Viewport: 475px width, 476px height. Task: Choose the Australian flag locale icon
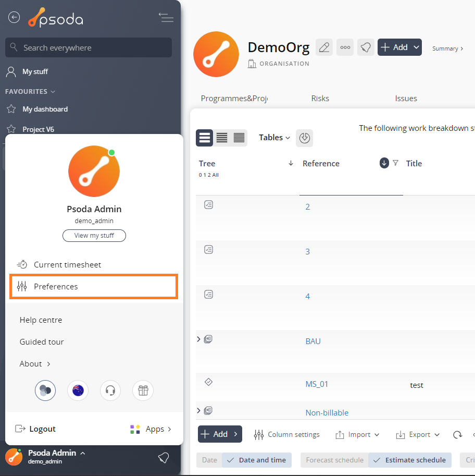coord(78,390)
